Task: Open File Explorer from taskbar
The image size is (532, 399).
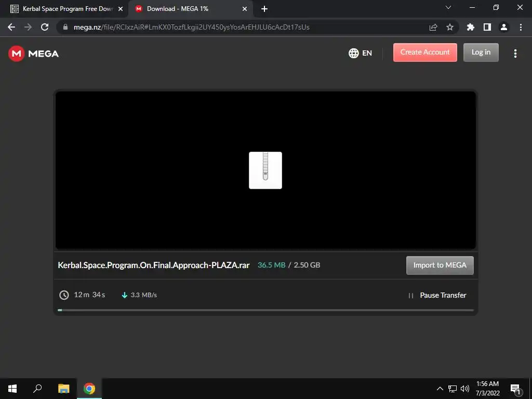Action: coord(63,389)
